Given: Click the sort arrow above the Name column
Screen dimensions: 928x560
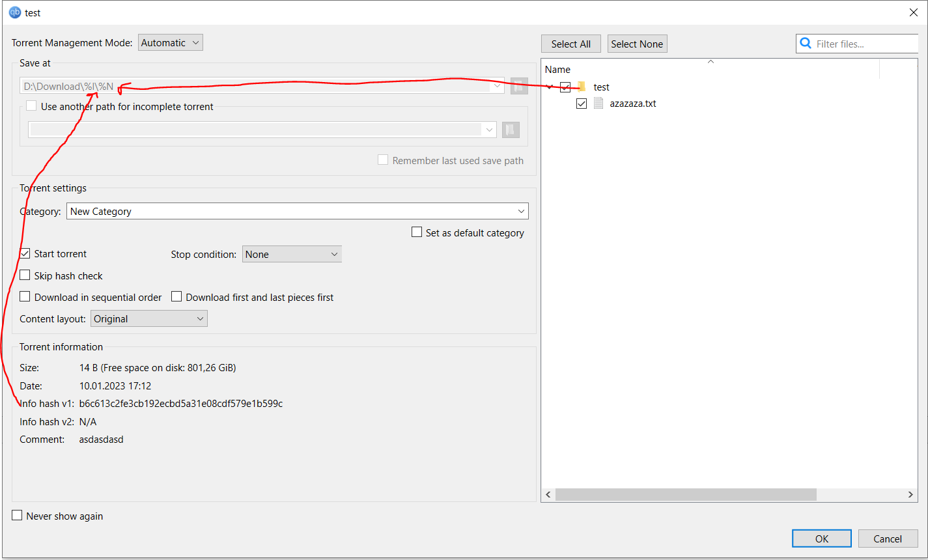Looking at the screenshot, I should 710,63.
